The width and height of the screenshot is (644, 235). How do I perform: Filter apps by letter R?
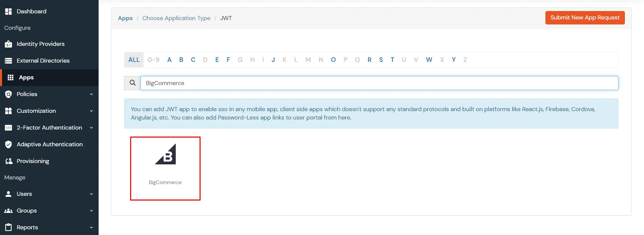pos(369,60)
